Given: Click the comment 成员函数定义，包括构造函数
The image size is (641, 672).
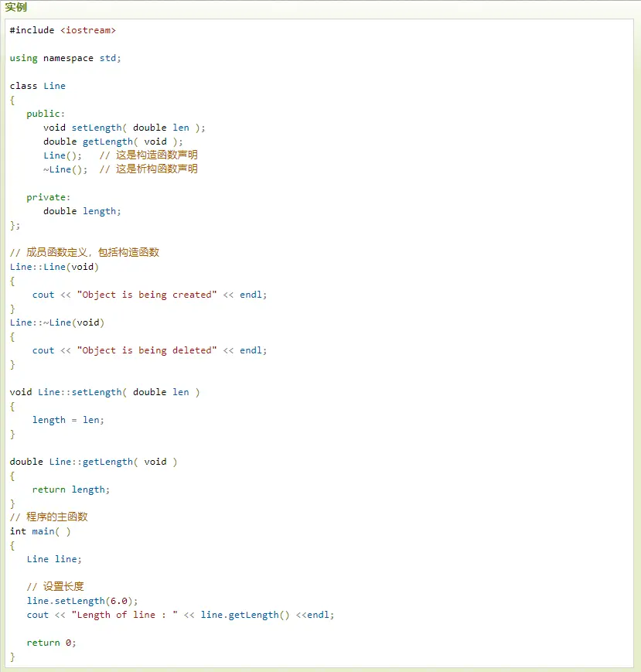Looking at the screenshot, I should (84, 252).
